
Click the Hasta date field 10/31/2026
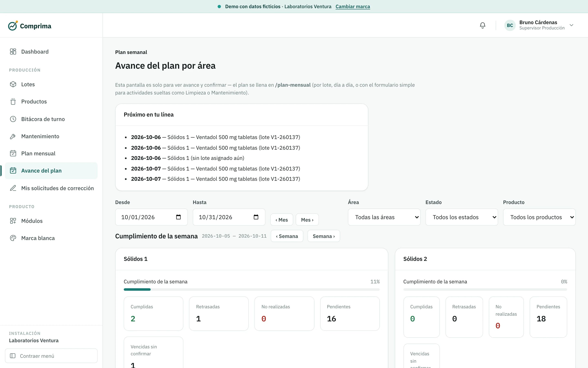point(229,217)
